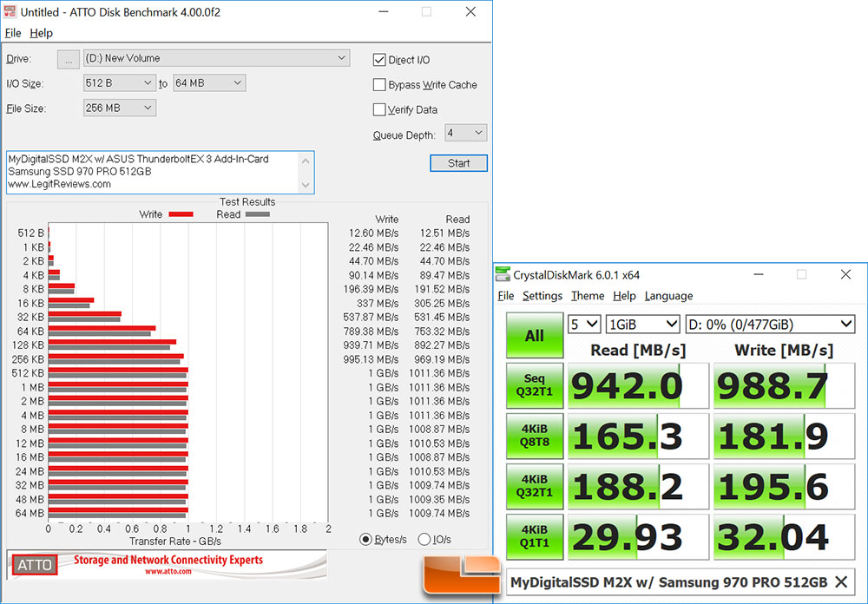Screen dimensions: 868x604
Task: Open the CrystalDiskMark Settings menu
Action: pos(542,296)
